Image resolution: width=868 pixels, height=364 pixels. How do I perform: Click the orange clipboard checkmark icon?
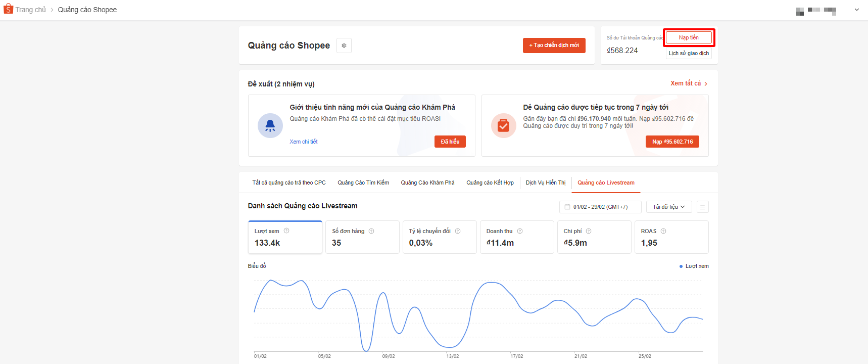504,125
